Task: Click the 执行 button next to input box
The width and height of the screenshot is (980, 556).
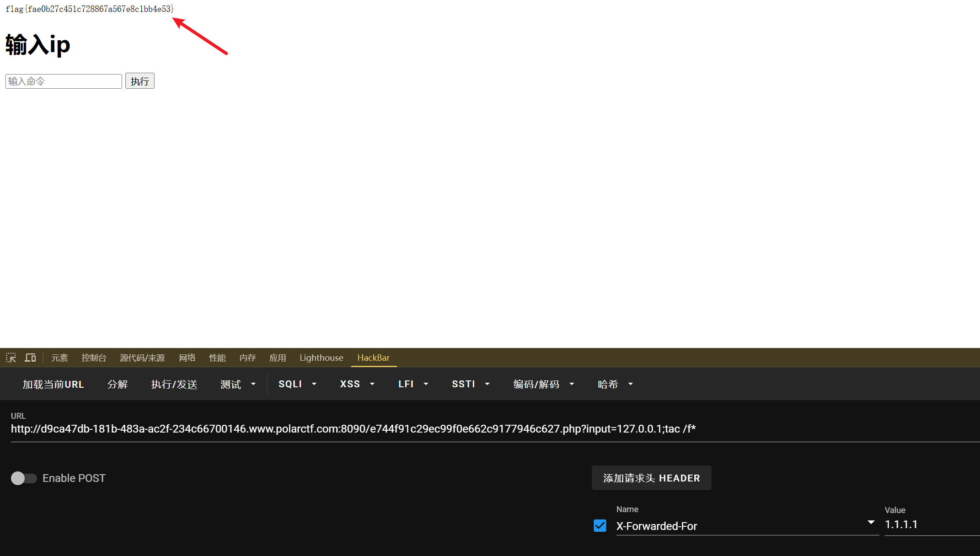Action: point(139,80)
